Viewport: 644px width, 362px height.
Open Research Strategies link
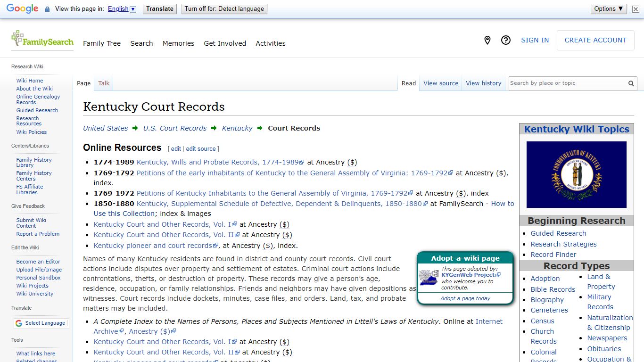[563, 244]
